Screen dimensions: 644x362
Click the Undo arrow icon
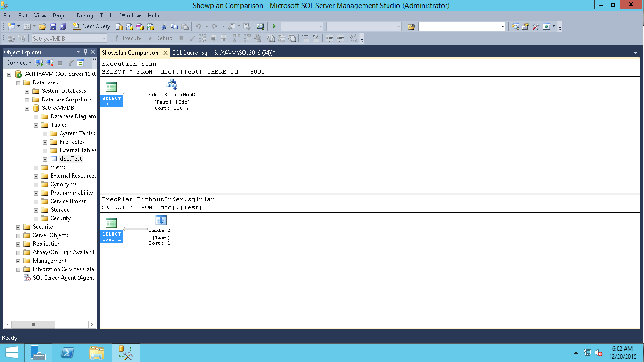tap(198, 26)
